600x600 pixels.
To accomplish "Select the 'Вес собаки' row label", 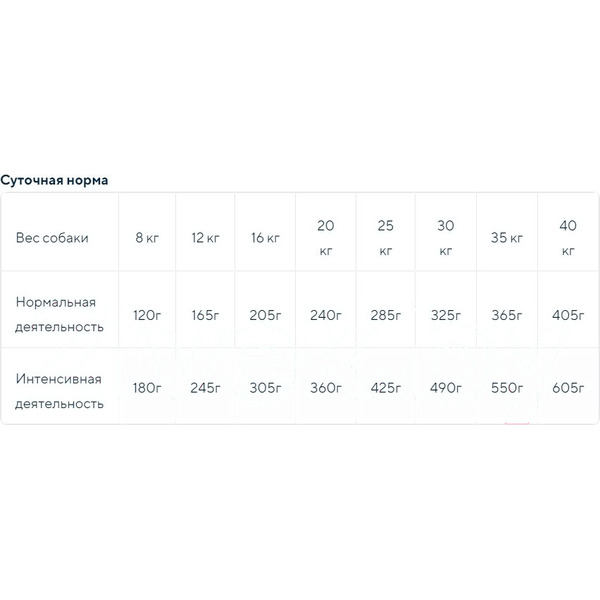I will coord(52,238).
